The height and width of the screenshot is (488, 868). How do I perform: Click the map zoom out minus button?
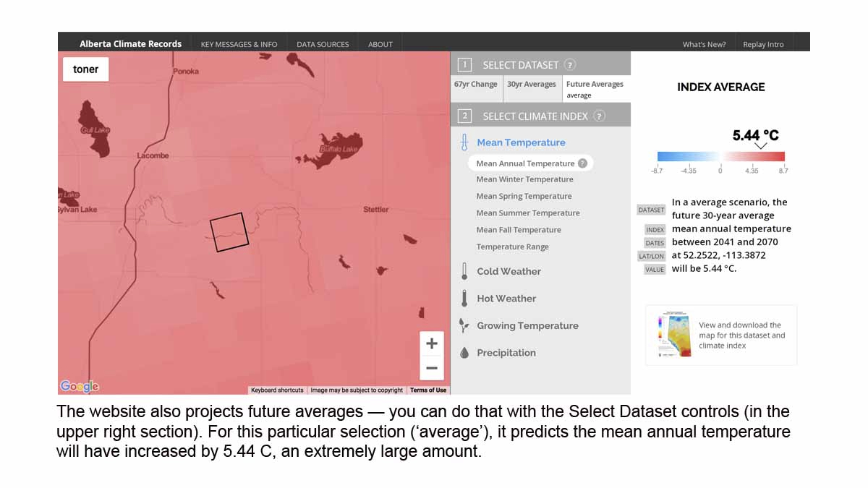[432, 368]
